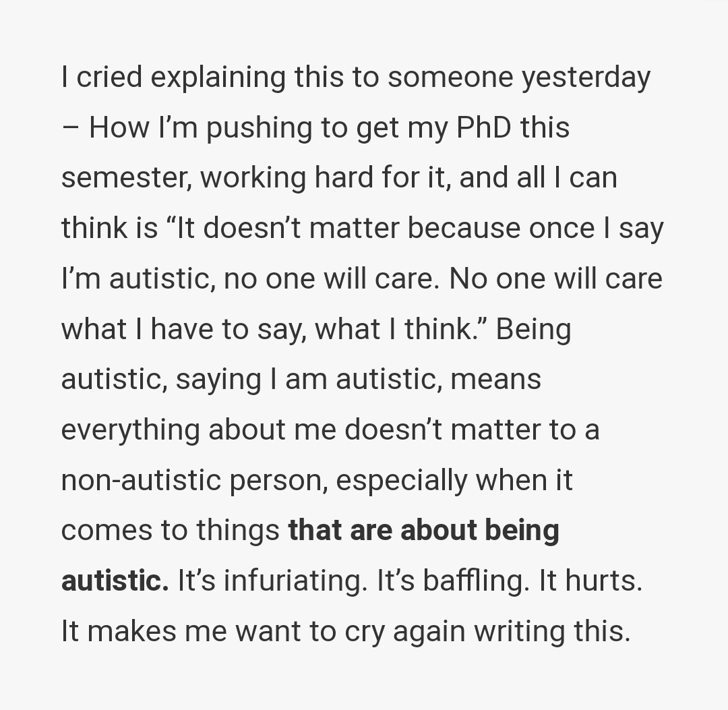Click the capitalized word 'Being'
The height and width of the screenshot is (710, 728).
click(x=533, y=329)
